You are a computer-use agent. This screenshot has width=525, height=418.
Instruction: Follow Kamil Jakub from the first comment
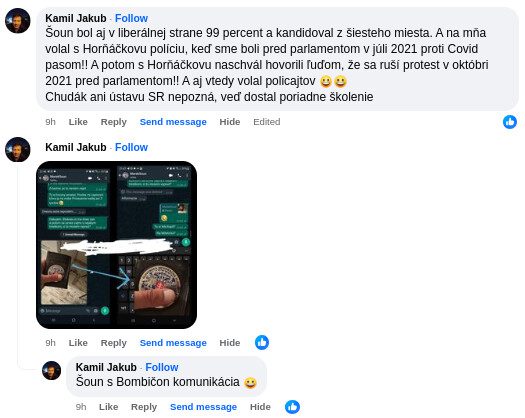pos(131,18)
